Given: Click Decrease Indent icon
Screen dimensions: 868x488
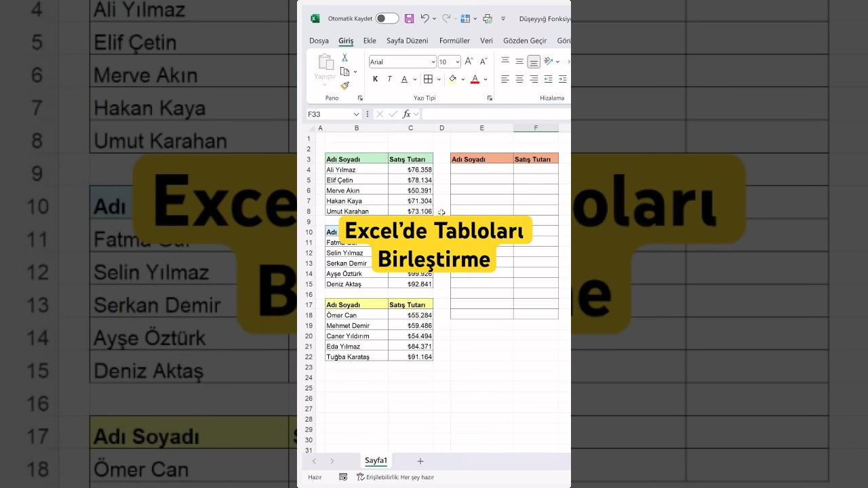Looking at the screenshot, I should click(x=549, y=79).
